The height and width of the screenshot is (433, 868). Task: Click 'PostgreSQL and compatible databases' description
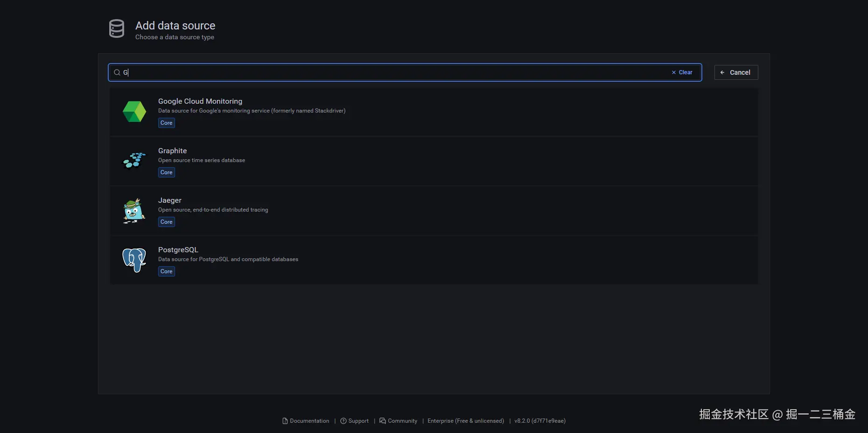point(228,259)
